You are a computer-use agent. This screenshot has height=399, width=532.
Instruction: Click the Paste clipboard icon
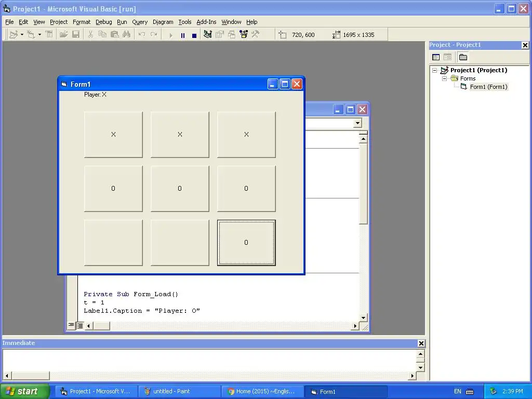pyautogui.click(x=115, y=35)
